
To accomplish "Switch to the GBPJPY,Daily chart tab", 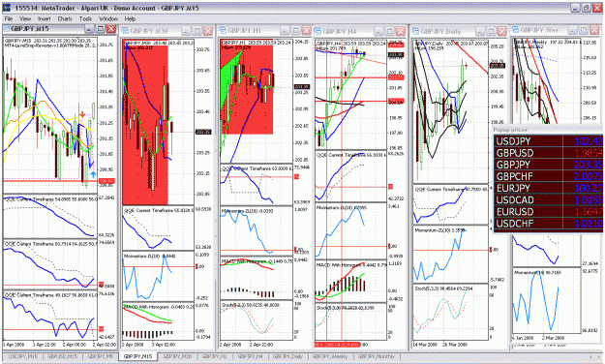I will pyautogui.click(x=287, y=356).
